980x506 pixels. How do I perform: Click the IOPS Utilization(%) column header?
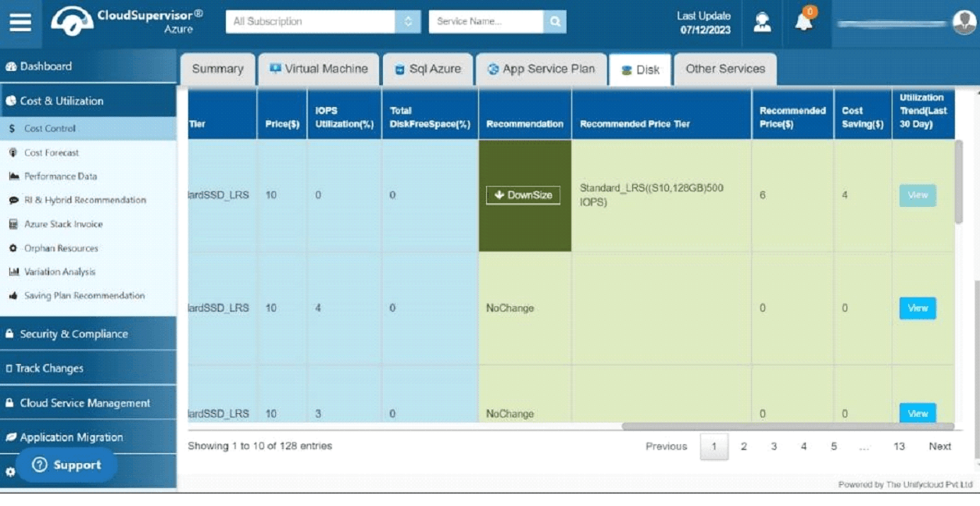click(x=344, y=117)
